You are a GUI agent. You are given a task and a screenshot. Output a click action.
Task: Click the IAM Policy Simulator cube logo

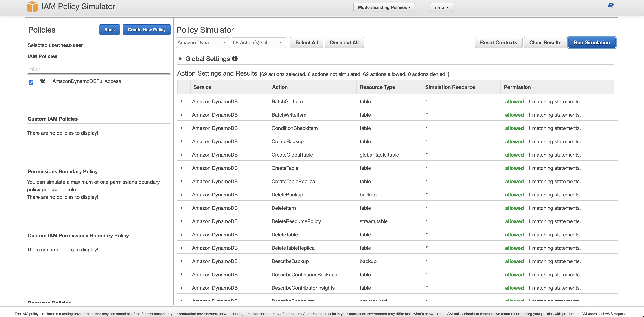pyautogui.click(x=32, y=7)
